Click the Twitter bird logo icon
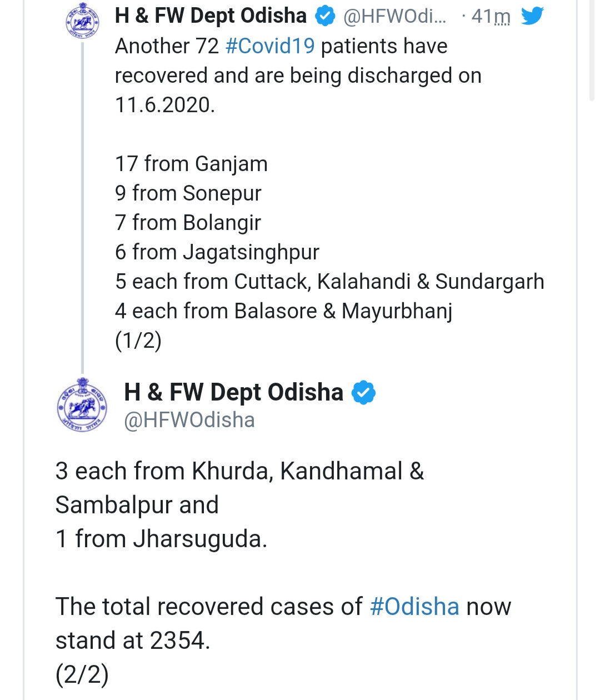The image size is (600, 700). pos(532,16)
